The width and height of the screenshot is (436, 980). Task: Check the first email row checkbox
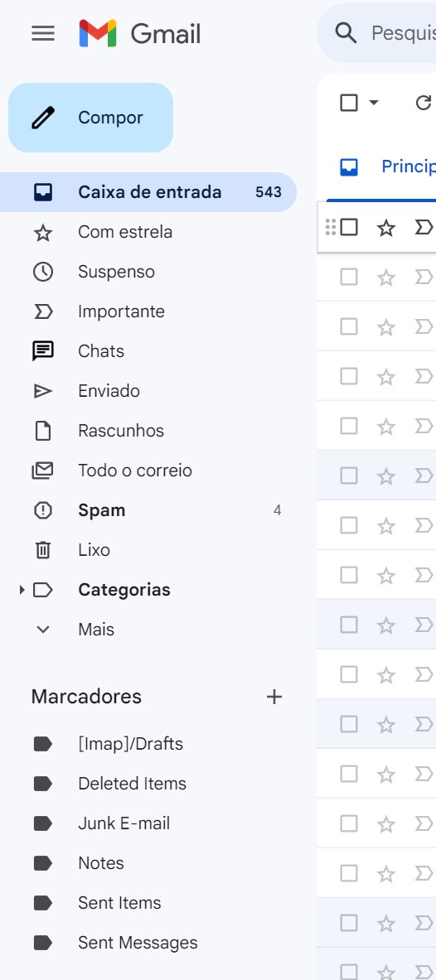tap(349, 227)
